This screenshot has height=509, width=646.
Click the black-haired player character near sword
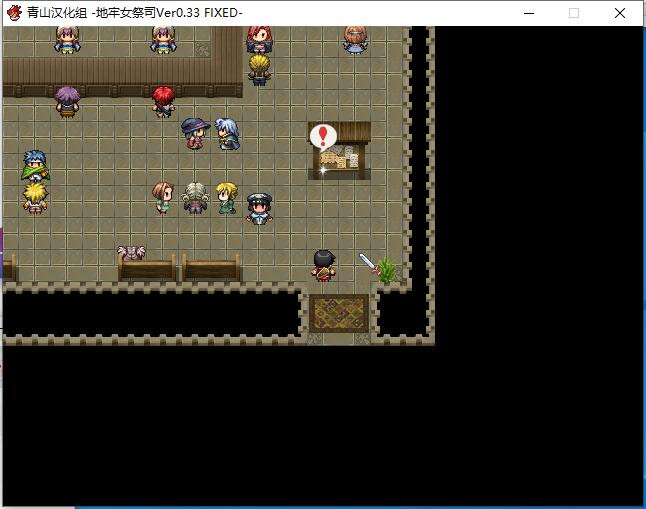click(323, 265)
